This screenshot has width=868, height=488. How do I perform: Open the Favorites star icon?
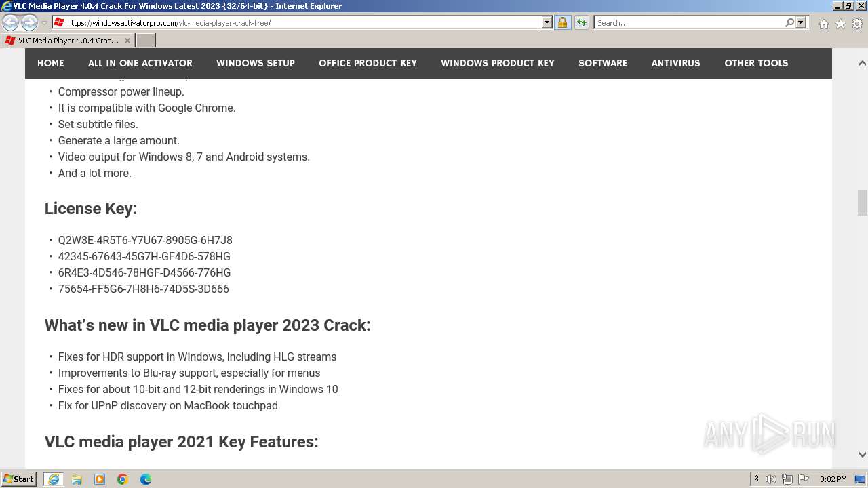(840, 24)
